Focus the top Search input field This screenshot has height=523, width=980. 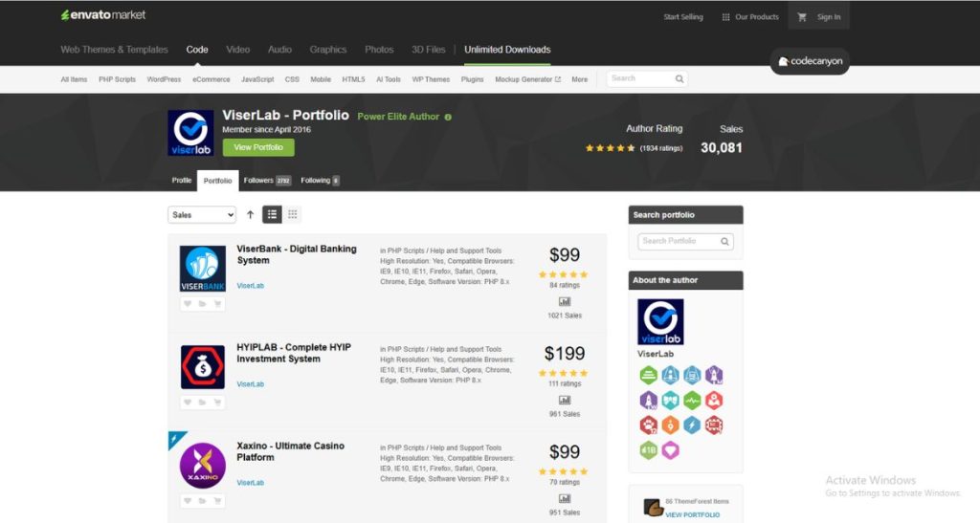pos(648,78)
